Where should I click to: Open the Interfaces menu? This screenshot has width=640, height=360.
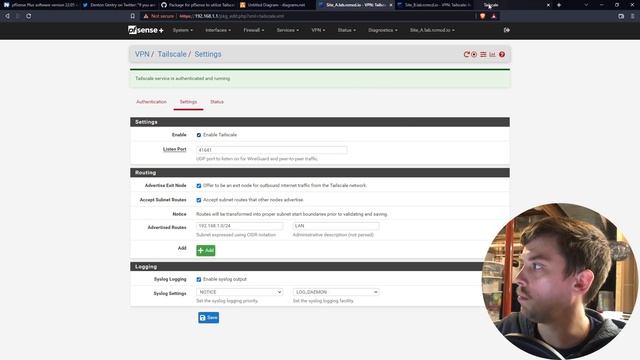[218, 30]
